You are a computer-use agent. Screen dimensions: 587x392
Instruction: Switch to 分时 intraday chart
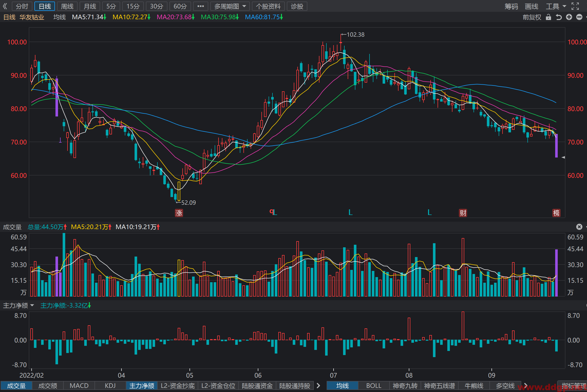click(22, 6)
